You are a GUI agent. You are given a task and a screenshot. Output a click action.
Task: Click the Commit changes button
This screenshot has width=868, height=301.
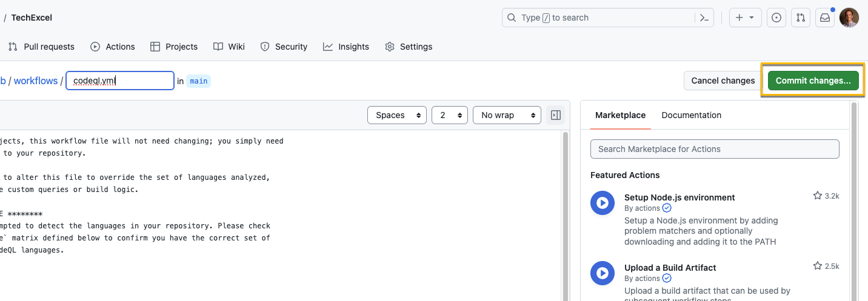(x=813, y=81)
